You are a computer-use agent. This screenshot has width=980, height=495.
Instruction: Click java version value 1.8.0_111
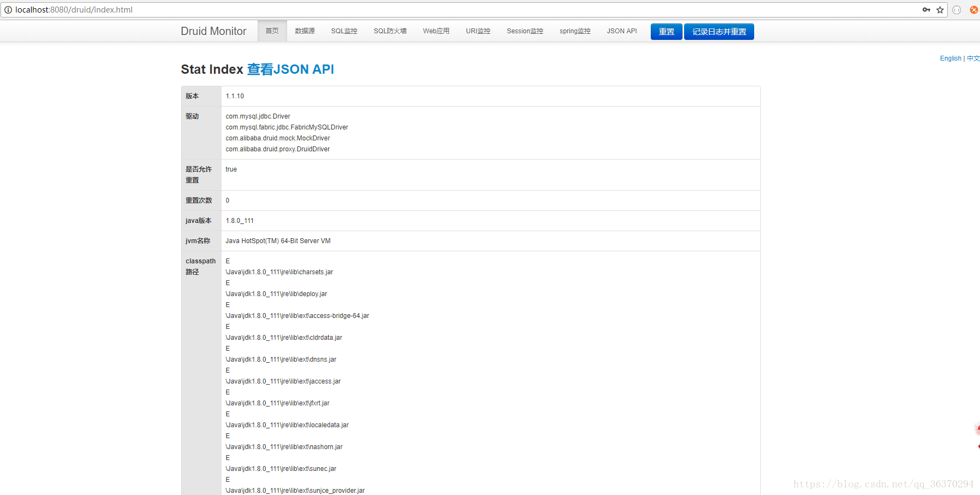(240, 221)
